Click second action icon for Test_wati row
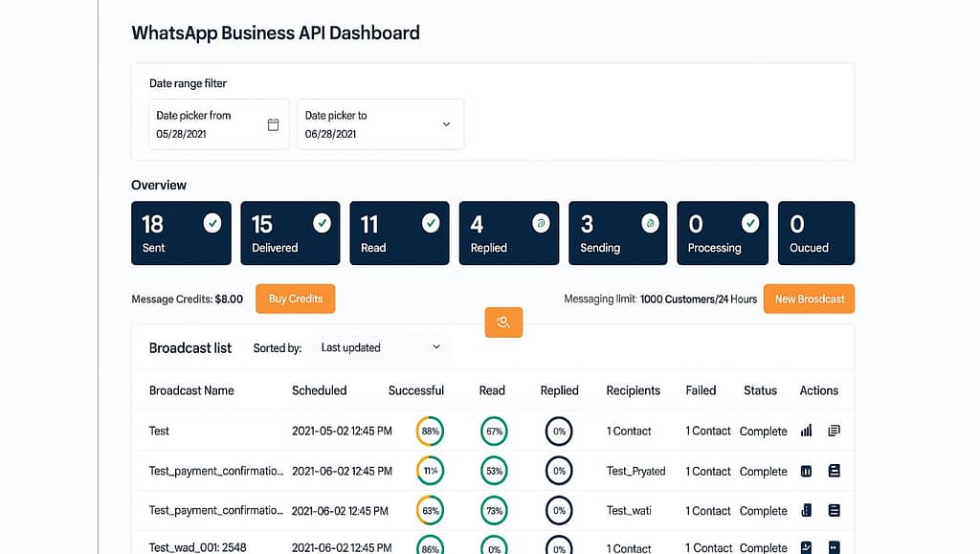Viewport: 980px width, 554px height. click(x=834, y=510)
